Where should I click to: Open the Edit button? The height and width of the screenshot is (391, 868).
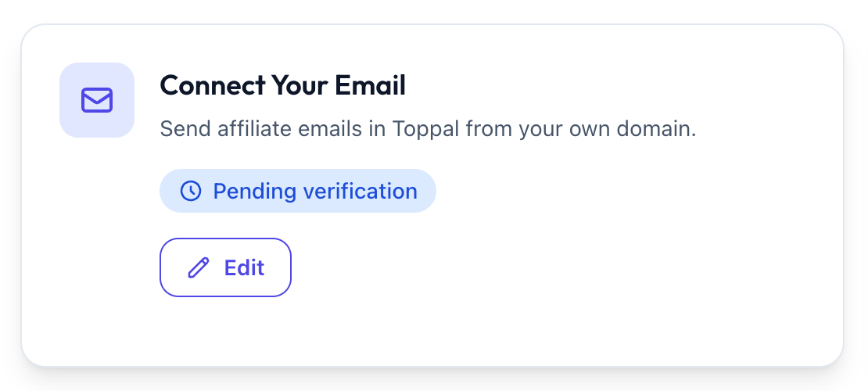pos(225,267)
